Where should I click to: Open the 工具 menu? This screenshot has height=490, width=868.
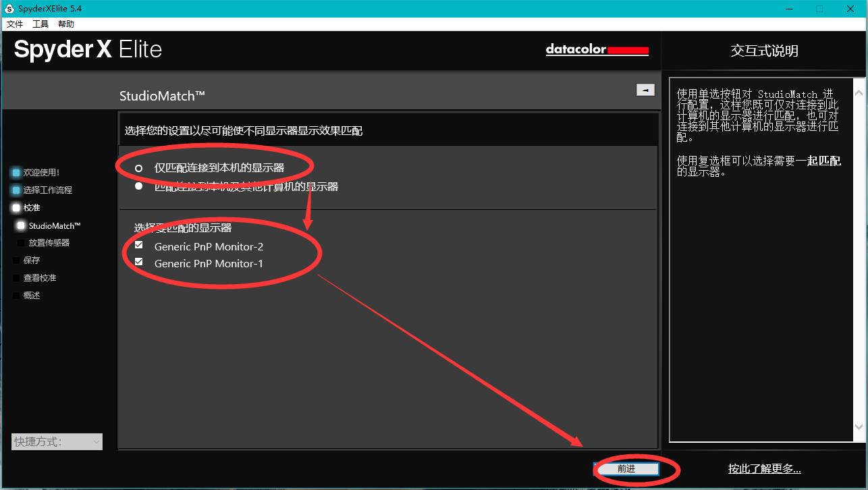pyautogui.click(x=40, y=24)
